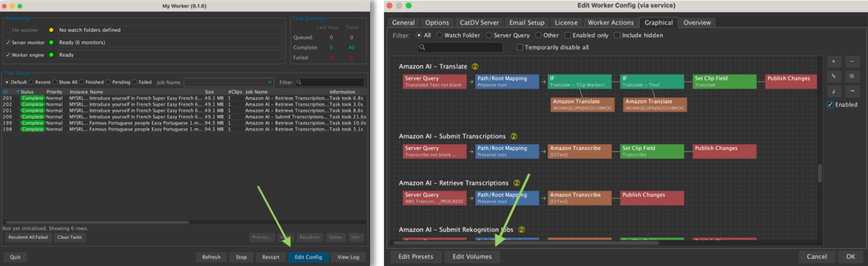The width and height of the screenshot is (868, 266).
Task: Select Set Clip Field Transcribe node
Action: [652, 151]
